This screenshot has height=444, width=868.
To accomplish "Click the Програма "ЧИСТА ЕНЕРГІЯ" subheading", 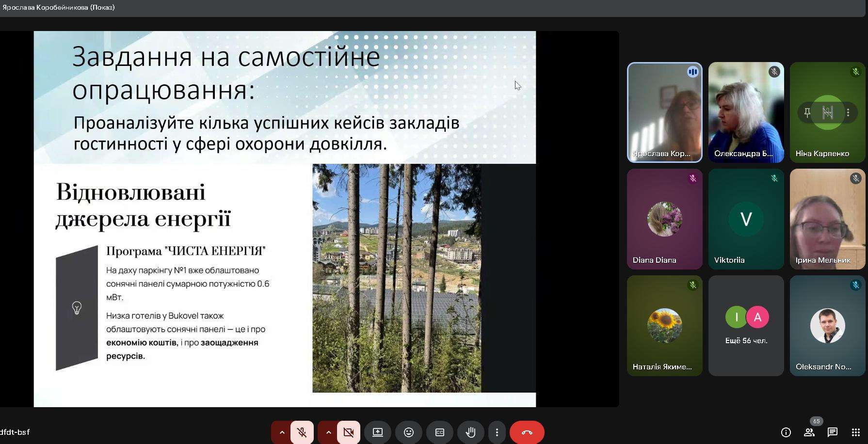I will (x=186, y=251).
